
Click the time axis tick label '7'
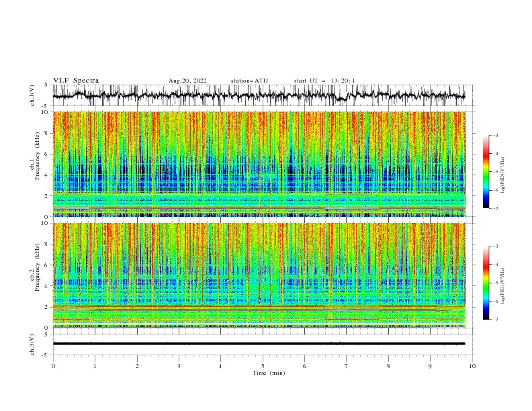(x=347, y=366)
